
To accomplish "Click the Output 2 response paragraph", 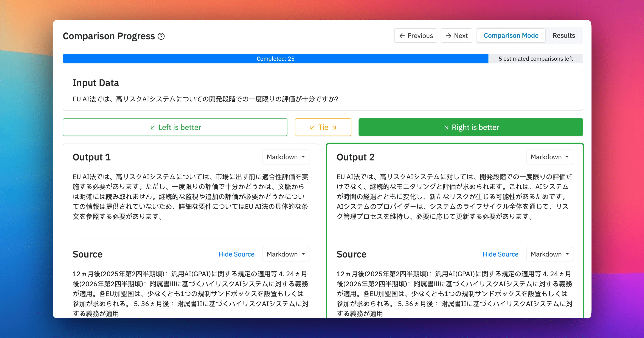I will (x=455, y=197).
